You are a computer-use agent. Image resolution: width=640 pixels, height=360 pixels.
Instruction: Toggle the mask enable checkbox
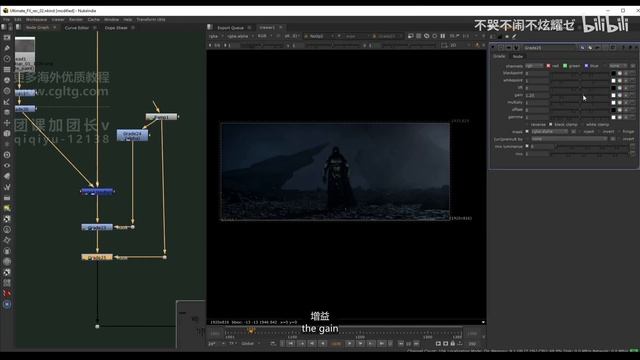[x=527, y=131]
